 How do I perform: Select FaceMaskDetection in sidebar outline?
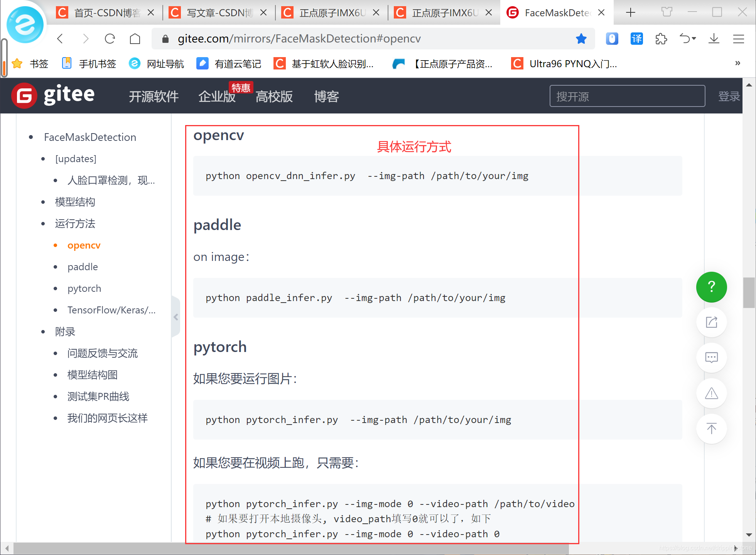click(x=90, y=137)
